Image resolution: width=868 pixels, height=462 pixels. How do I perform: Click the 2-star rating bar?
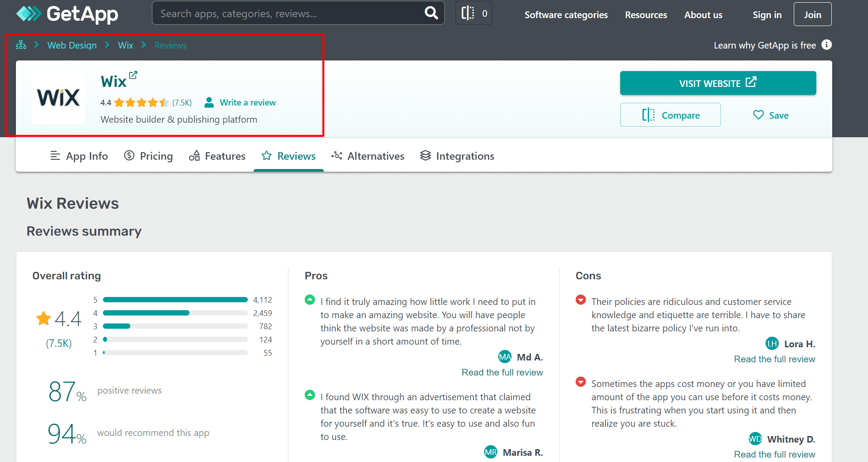click(175, 339)
